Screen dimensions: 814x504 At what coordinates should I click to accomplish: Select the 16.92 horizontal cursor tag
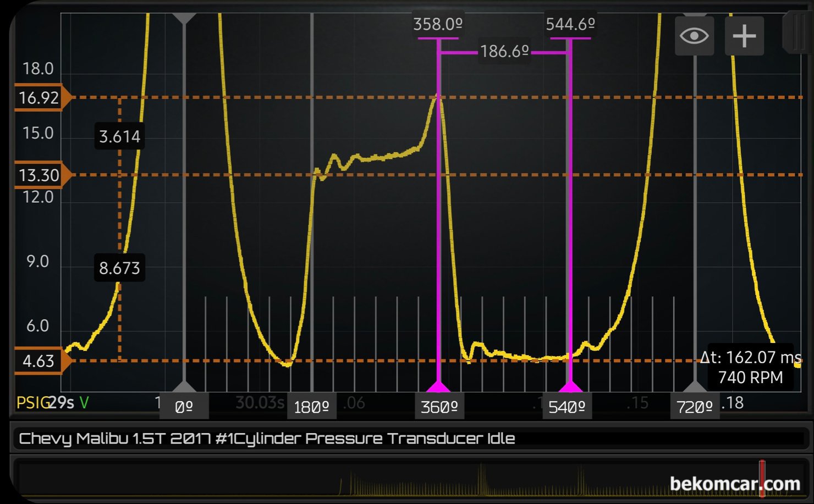[x=40, y=98]
